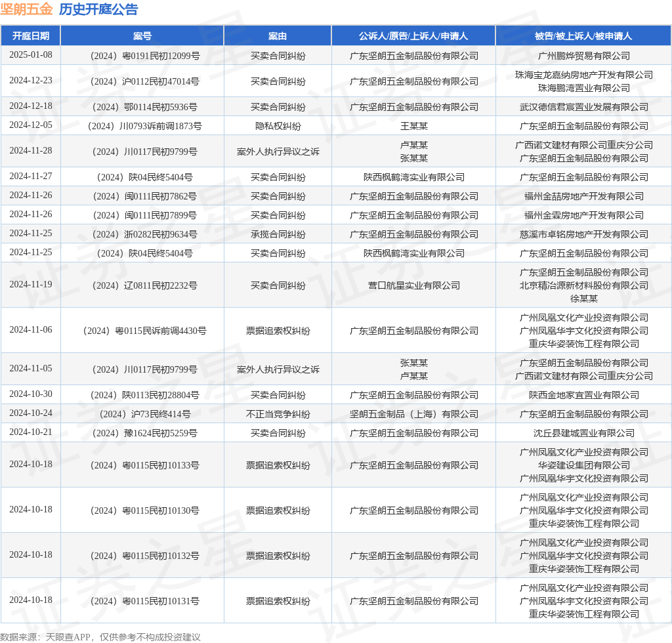The image size is (672, 643).
Task: Click defendant 陕西金地家宜置业有限公司
Action: pyautogui.click(x=583, y=395)
